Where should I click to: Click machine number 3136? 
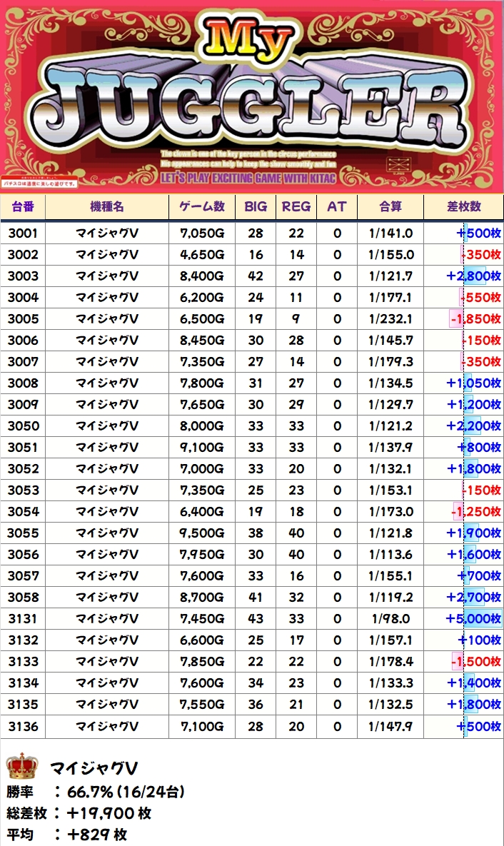click(24, 726)
